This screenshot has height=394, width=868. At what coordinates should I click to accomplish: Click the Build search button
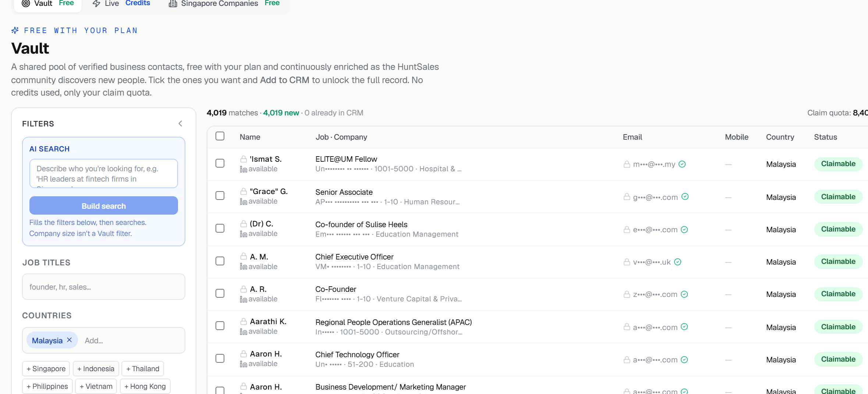[x=104, y=206]
